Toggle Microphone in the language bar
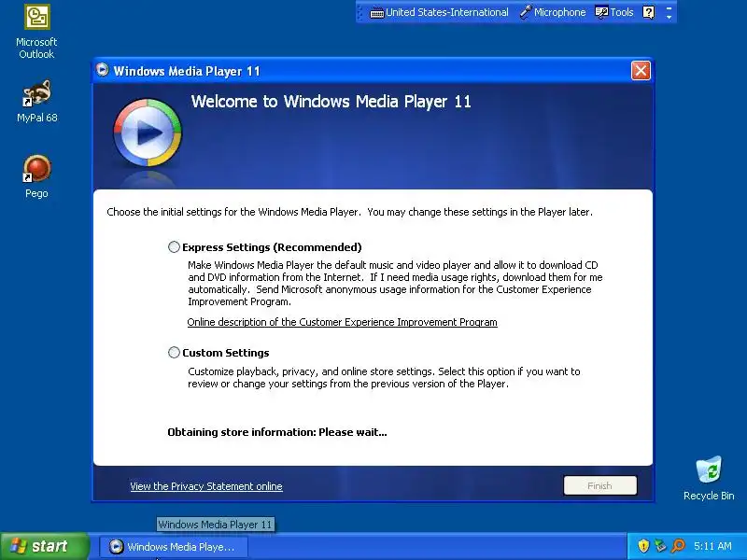 (x=553, y=12)
